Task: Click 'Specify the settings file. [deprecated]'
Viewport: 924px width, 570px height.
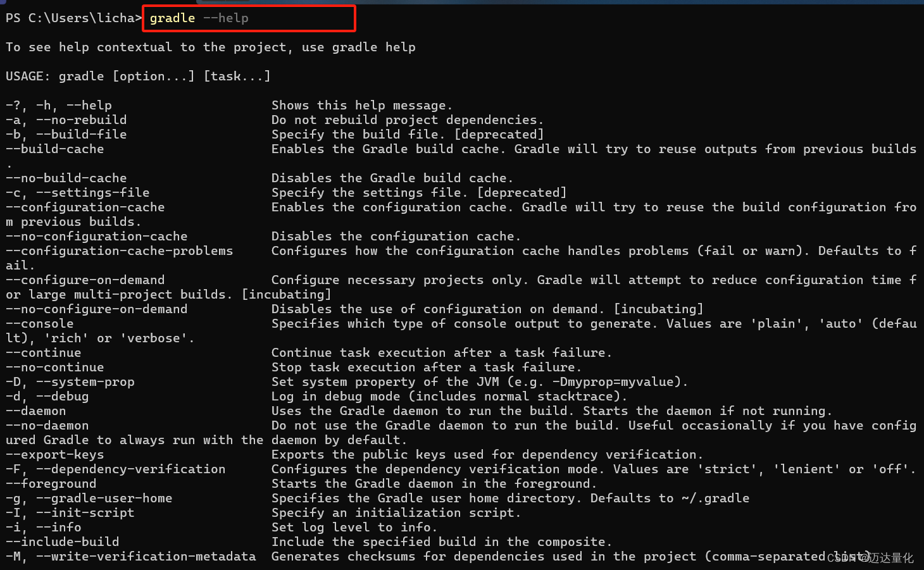Action: (419, 193)
